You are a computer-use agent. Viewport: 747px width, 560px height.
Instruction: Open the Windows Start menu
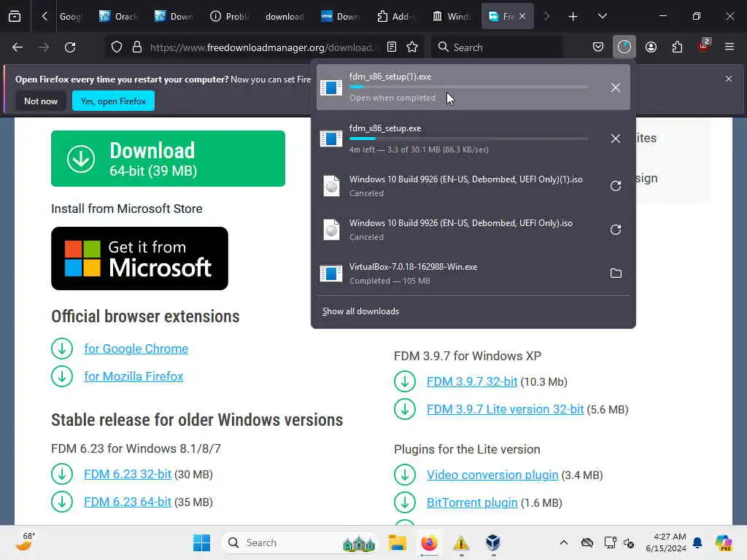pos(201,542)
